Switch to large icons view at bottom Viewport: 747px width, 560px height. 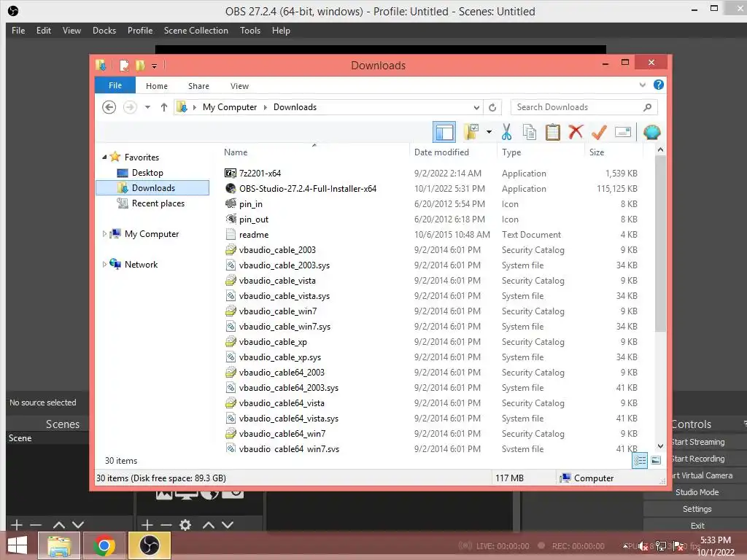tap(656, 460)
